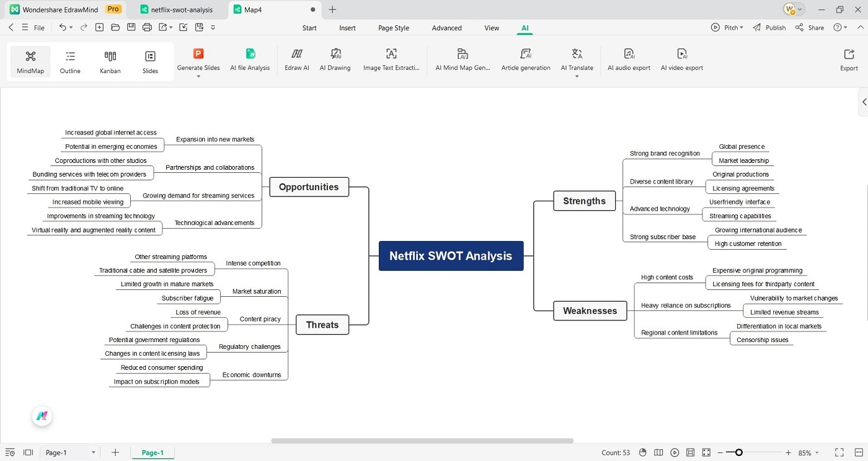Enter fullscreen mode via corner brackets icon
The height and width of the screenshot is (461, 868).
coord(839,452)
